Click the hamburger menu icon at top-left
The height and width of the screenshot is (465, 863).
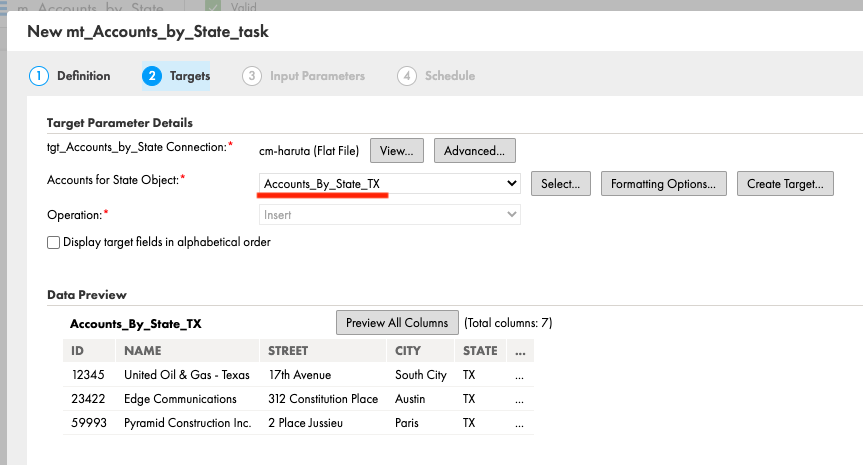3,7
